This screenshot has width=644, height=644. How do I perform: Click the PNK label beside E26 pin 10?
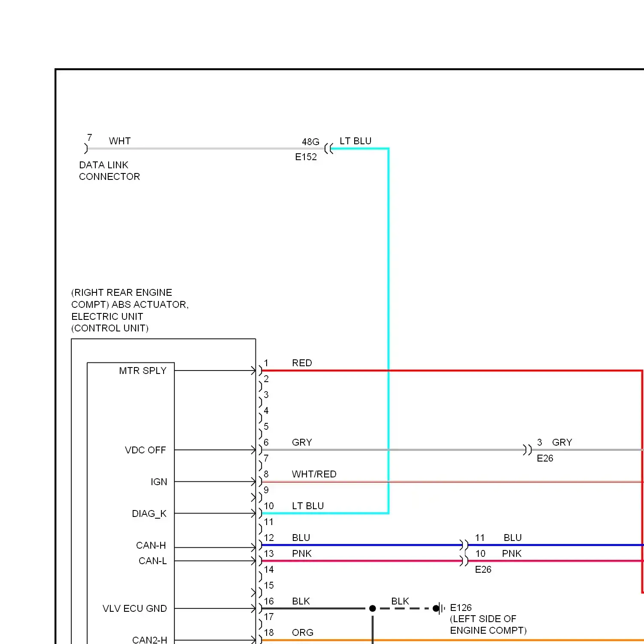click(512, 554)
